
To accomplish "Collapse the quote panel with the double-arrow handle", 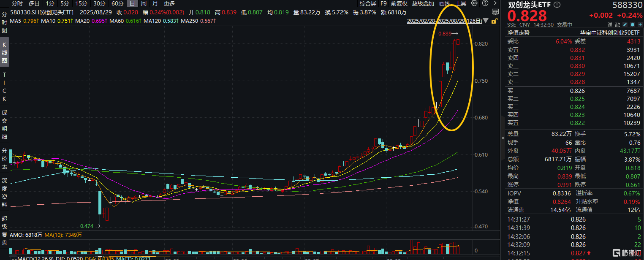I will coord(503,138).
